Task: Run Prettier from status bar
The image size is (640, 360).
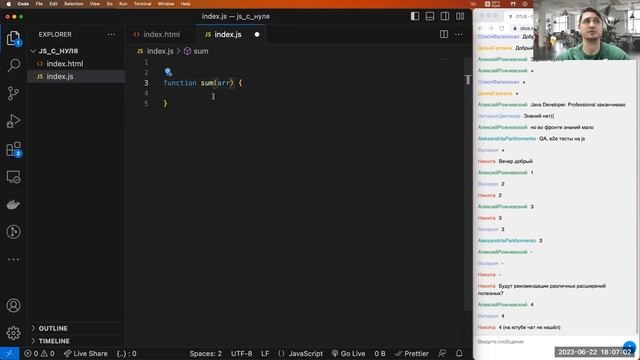Action: tap(411, 353)
